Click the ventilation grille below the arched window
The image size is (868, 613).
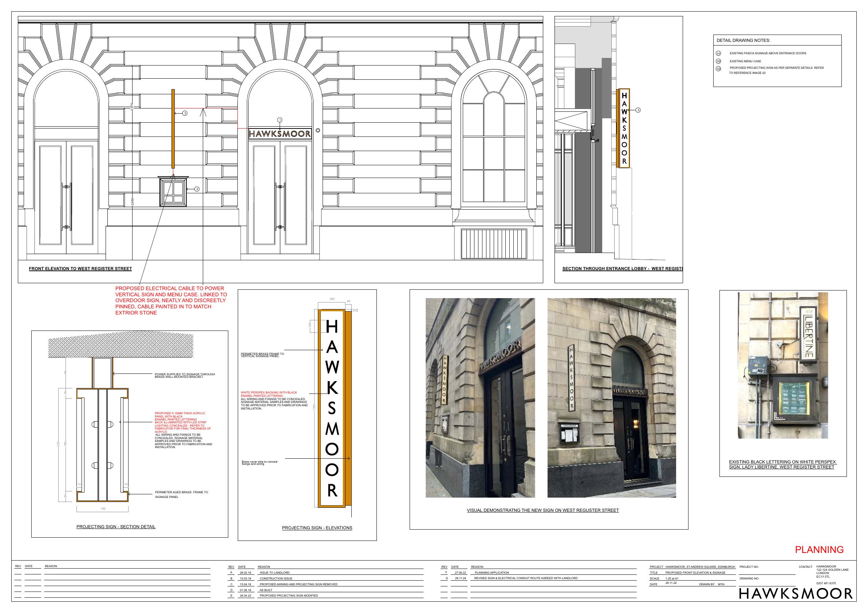494,244
